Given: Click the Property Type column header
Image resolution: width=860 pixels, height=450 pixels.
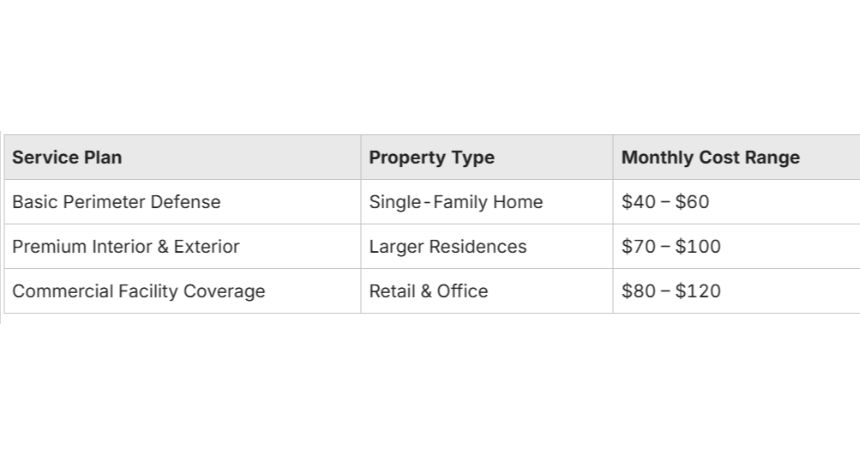Looking at the screenshot, I should 486,157.
